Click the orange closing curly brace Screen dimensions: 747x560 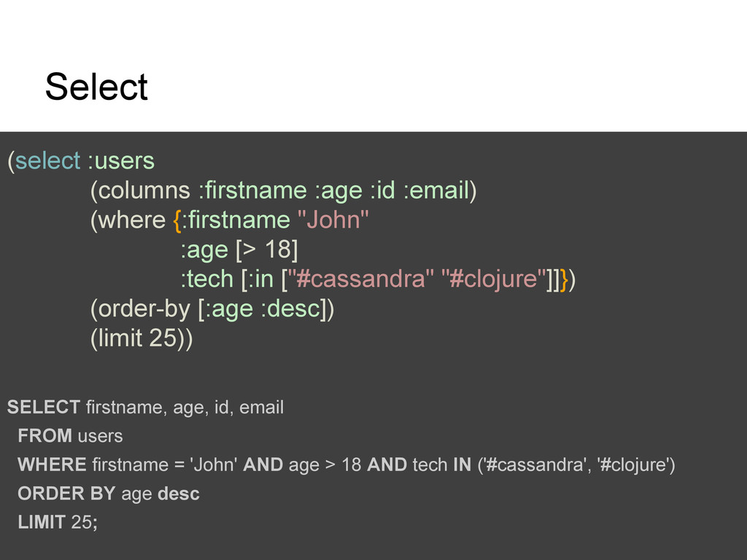coord(564,279)
